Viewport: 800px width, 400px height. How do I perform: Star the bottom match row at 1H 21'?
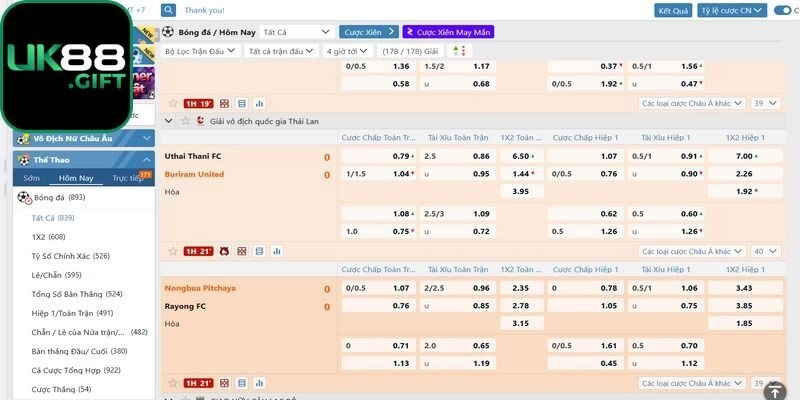point(173,383)
